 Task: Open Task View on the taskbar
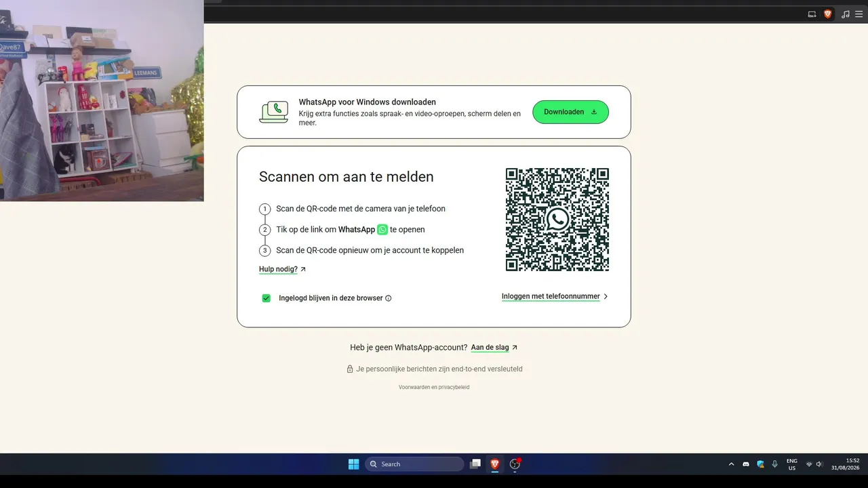(476, 464)
